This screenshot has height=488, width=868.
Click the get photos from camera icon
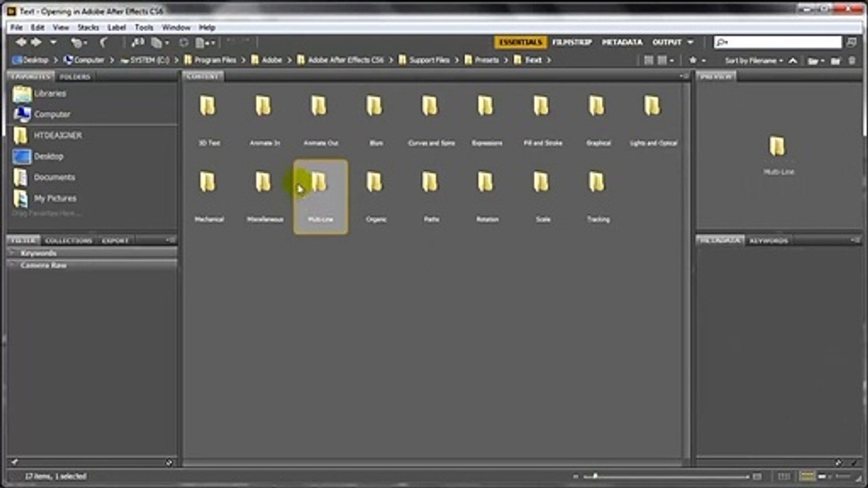[138, 43]
